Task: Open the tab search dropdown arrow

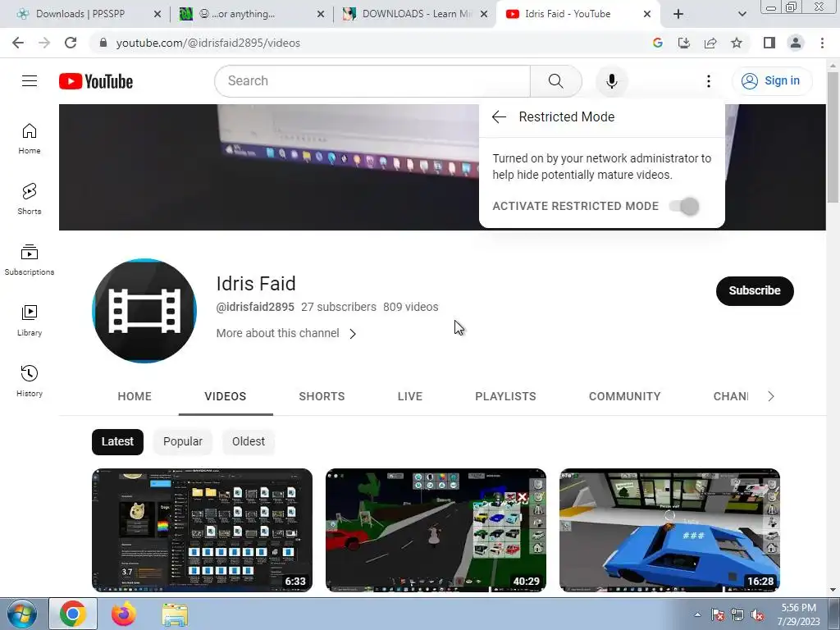Action: (742, 15)
